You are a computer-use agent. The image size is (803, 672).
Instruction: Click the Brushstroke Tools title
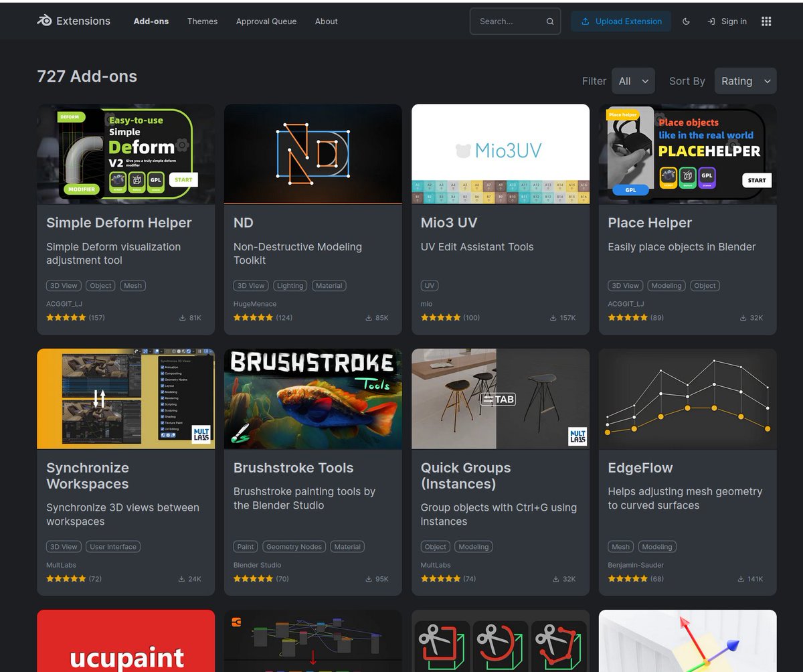[294, 468]
